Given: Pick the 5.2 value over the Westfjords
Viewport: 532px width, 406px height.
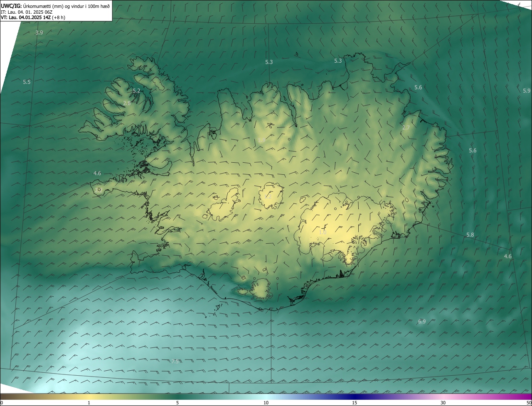Looking at the screenshot, I should (136, 90).
